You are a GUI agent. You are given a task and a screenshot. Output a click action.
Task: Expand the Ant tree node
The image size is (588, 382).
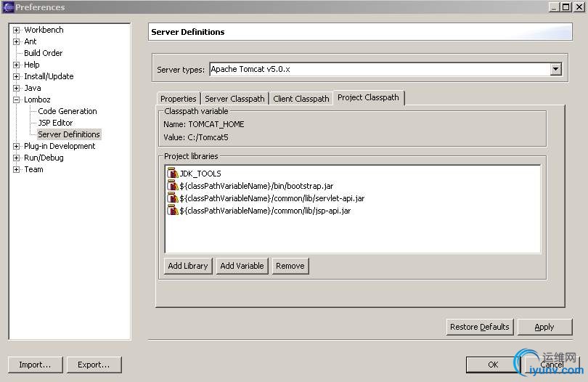coord(16,41)
